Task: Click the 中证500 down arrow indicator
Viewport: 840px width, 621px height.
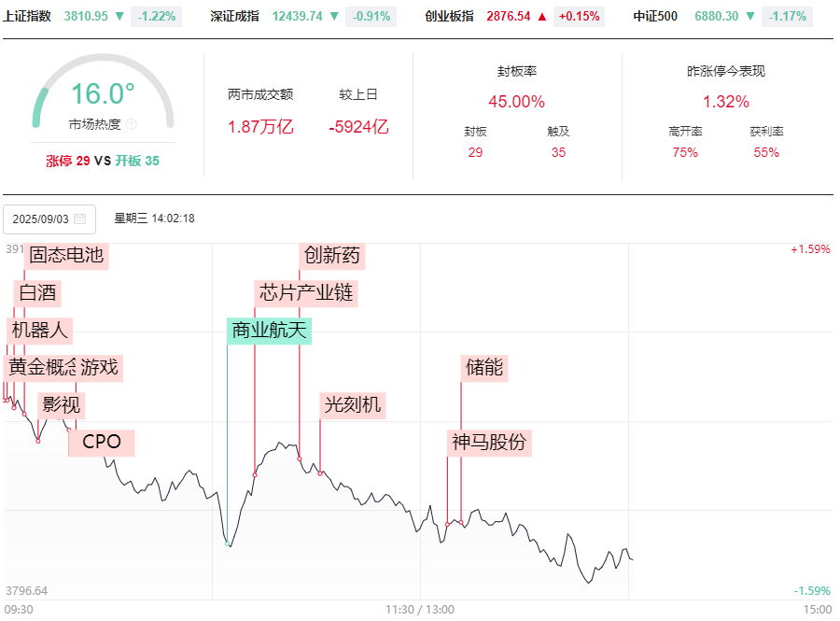Action: click(x=750, y=16)
